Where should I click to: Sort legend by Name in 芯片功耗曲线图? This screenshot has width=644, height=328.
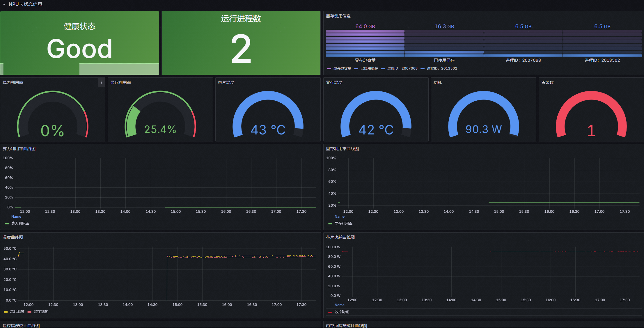pyautogui.click(x=339, y=305)
